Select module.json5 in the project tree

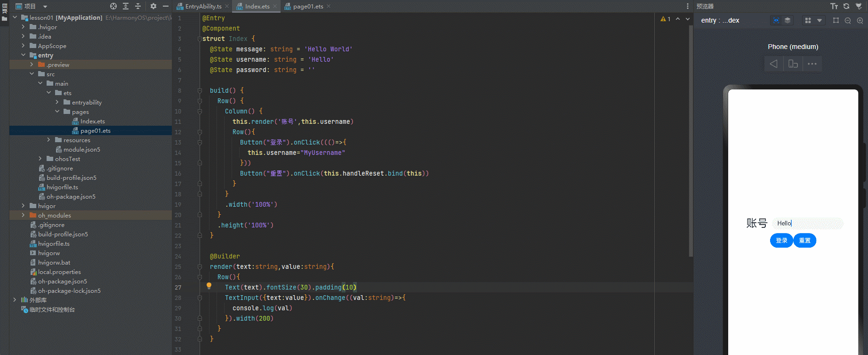(81, 150)
